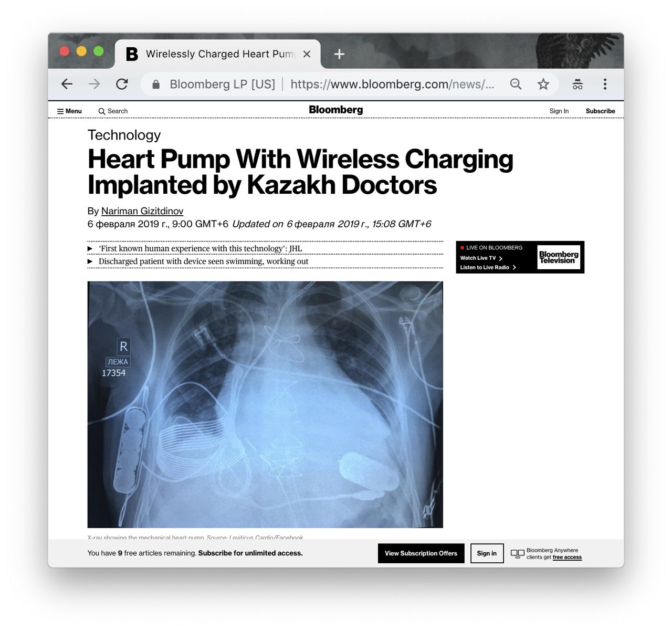Click the chest X-ray article image

coord(265,405)
